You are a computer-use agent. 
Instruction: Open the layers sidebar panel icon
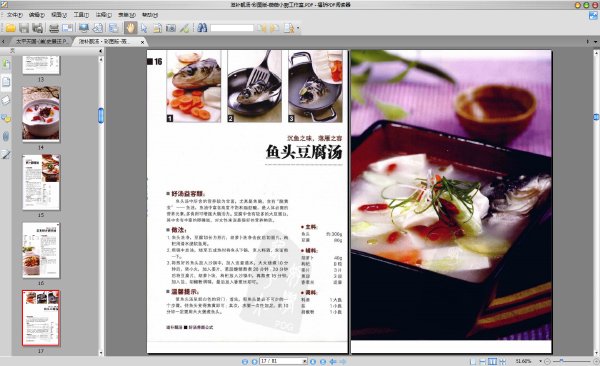click(6, 100)
